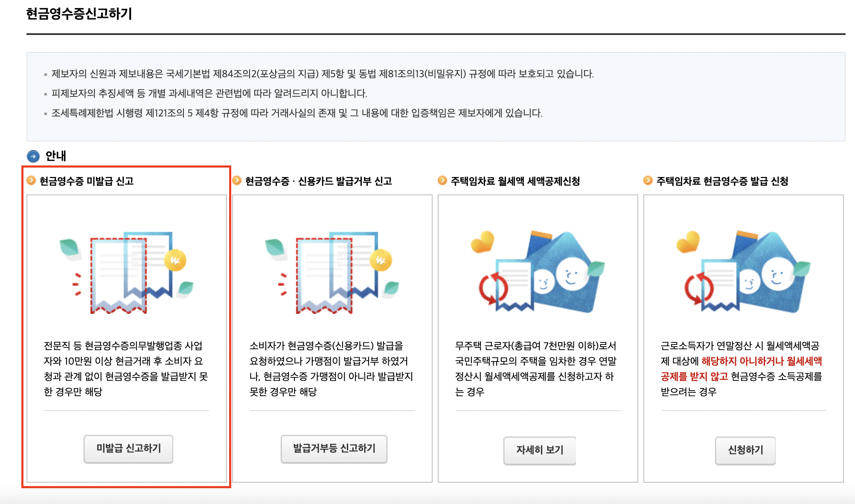Image resolution: width=855 pixels, height=504 pixels.
Task: Click the 발급거부등 신고하기 button
Action: [x=334, y=449]
